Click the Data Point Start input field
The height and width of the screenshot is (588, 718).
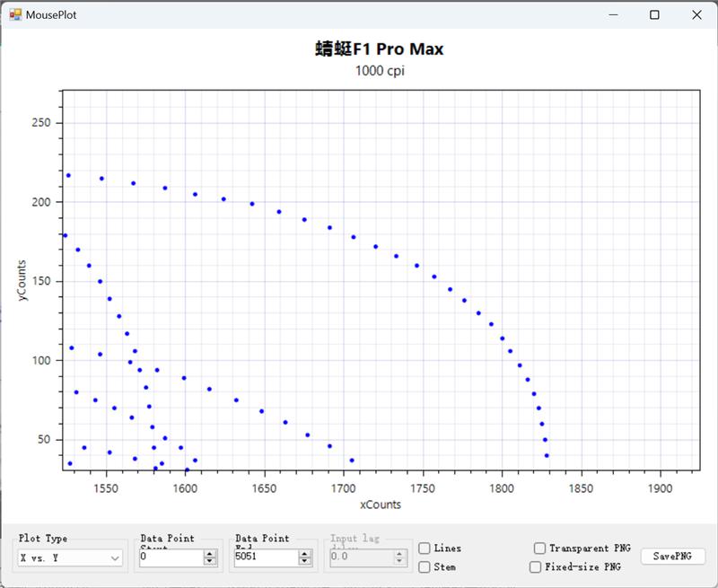point(171,557)
